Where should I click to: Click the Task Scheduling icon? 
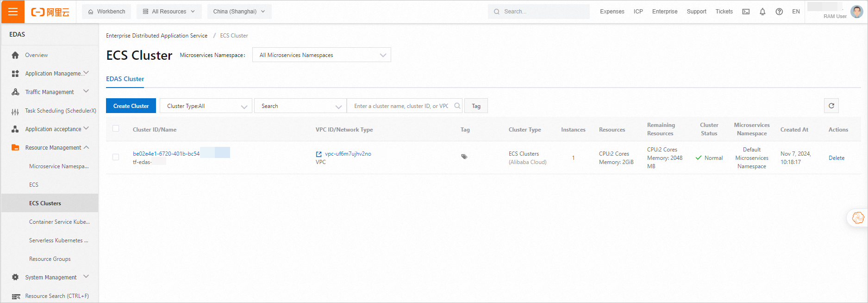pos(15,111)
